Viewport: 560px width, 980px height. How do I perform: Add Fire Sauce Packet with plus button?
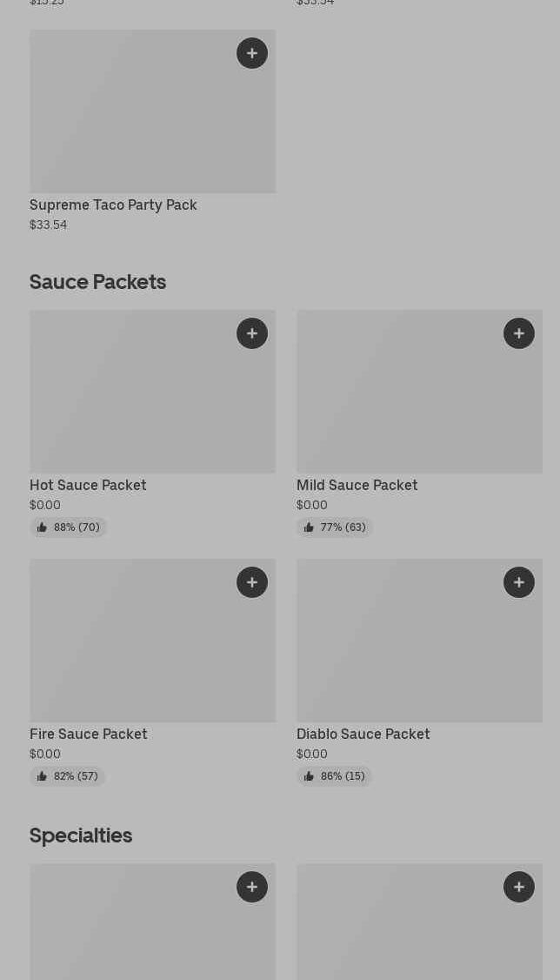(252, 582)
